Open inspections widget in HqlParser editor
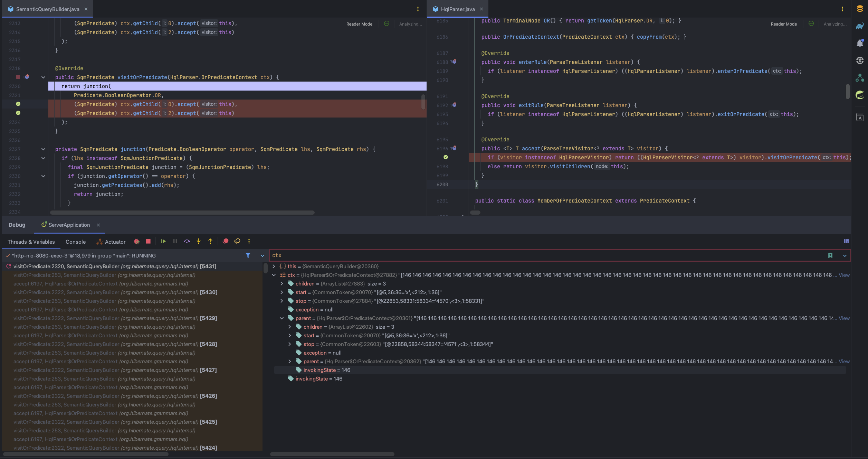868x459 pixels. pyautogui.click(x=811, y=24)
